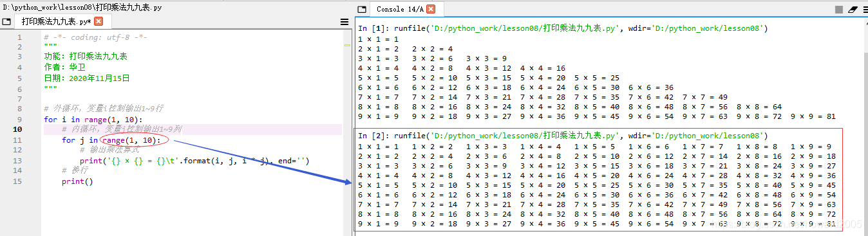Click the print('{} × {} = {}\t'.format line

click(x=194, y=160)
